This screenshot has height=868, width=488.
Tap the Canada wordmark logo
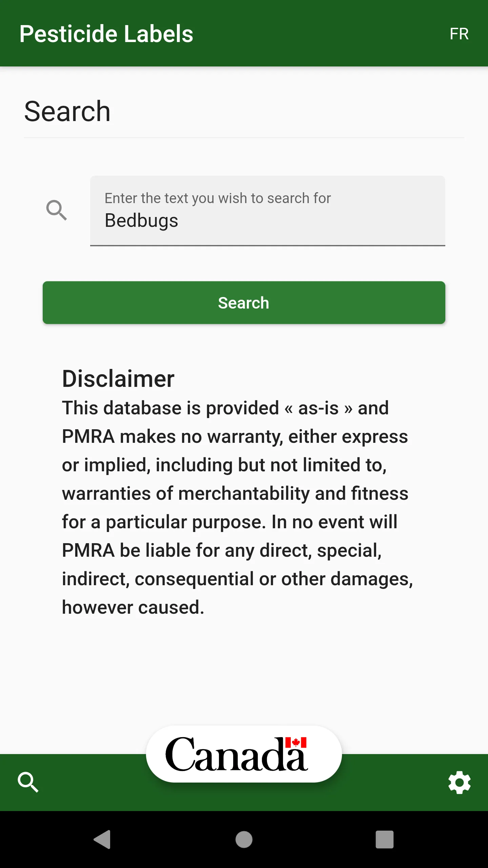(x=244, y=754)
